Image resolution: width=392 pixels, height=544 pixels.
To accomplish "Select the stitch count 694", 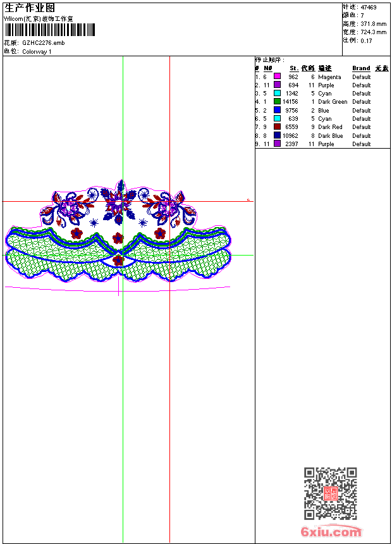I will (x=293, y=85).
